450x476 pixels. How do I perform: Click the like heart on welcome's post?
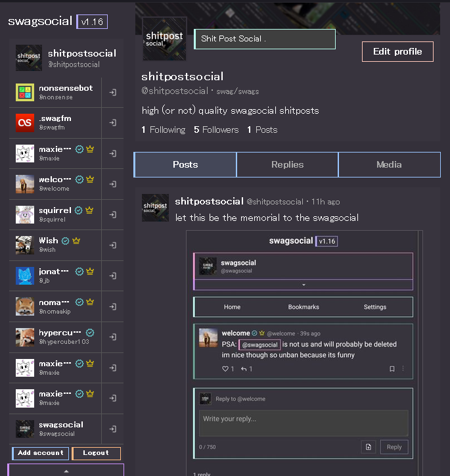tap(225, 369)
